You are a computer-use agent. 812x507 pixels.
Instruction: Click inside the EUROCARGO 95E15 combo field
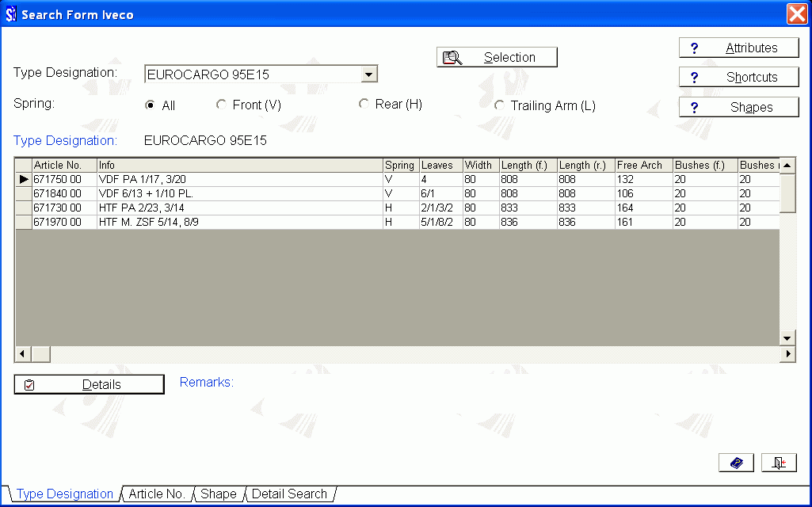tap(254, 74)
